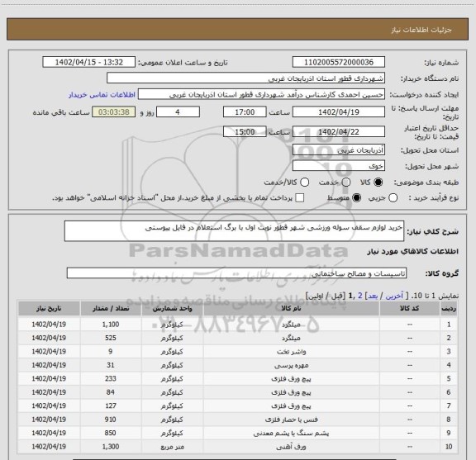Click the شماره نیاز number field

[339, 62]
